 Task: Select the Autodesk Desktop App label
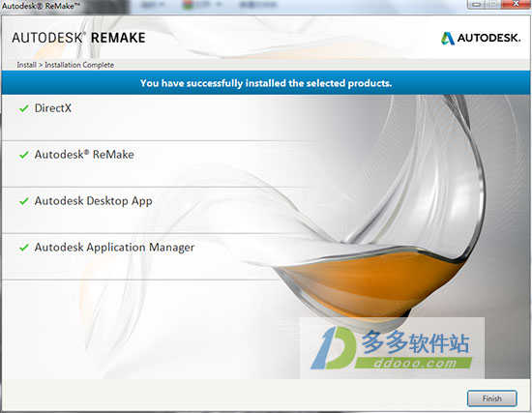tap(93, 201)
